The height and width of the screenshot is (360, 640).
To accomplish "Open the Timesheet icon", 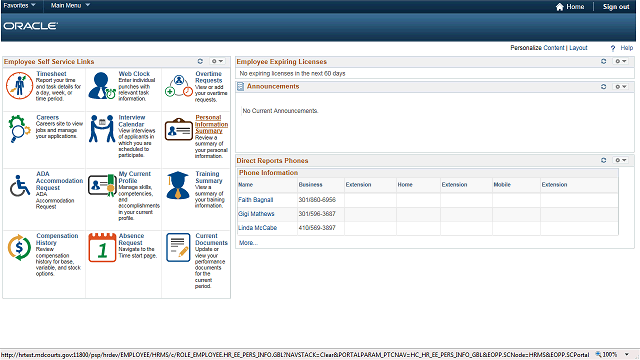I will [19, 86].
